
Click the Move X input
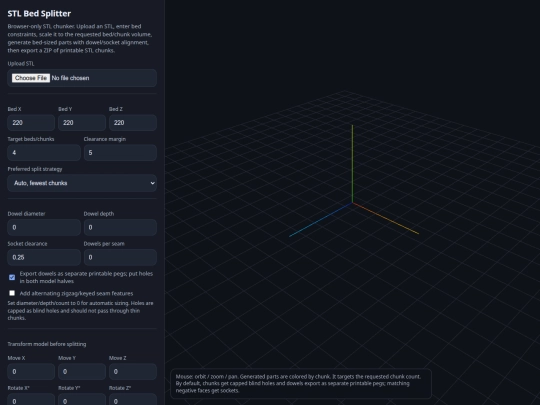tap(31, 372)
